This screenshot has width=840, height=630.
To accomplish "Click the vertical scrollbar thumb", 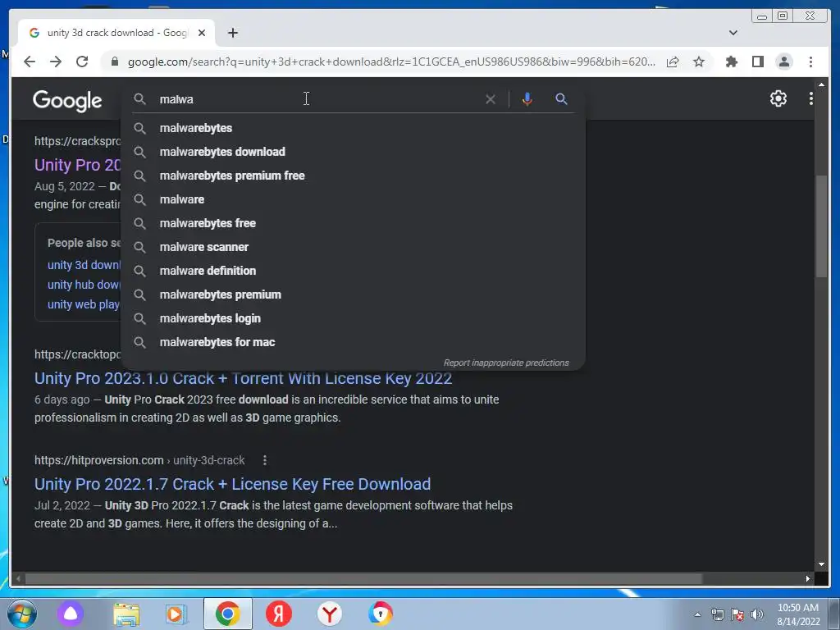I will (x=821, y=226).
